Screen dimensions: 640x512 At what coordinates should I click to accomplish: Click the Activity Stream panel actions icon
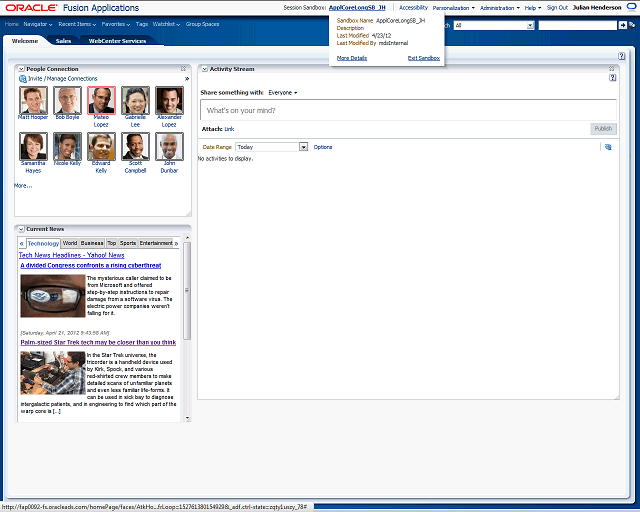point(610,69)
